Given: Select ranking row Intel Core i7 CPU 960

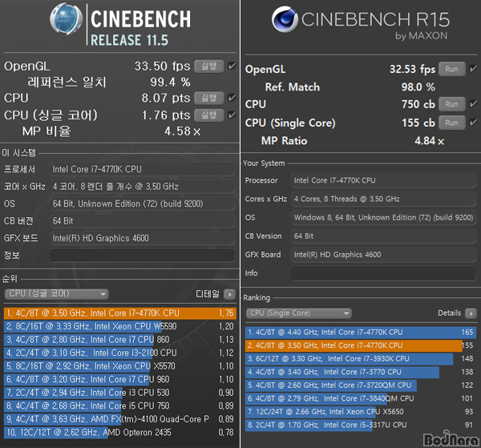Looking at the screenshot, I should (120, 379).
